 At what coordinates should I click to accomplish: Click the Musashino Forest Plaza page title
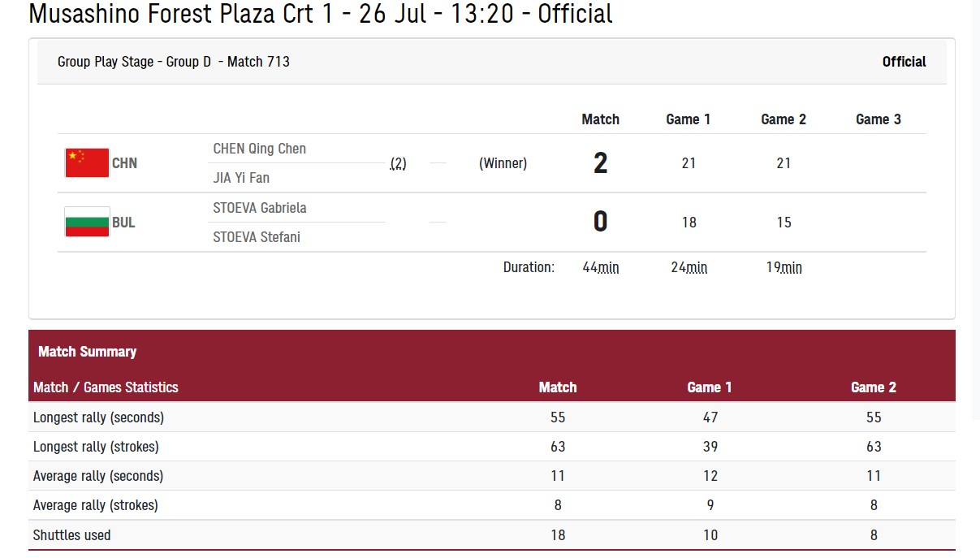click(x=321, y=14)
